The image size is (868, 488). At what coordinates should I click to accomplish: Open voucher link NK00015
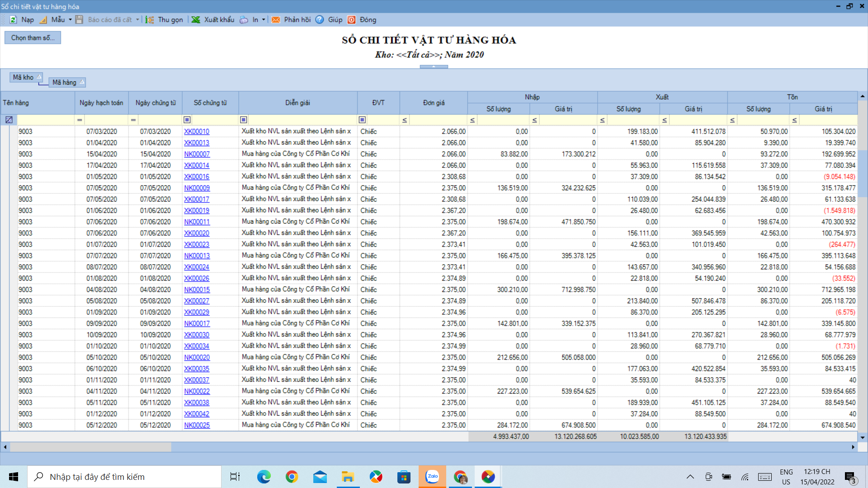click(197, 290)
